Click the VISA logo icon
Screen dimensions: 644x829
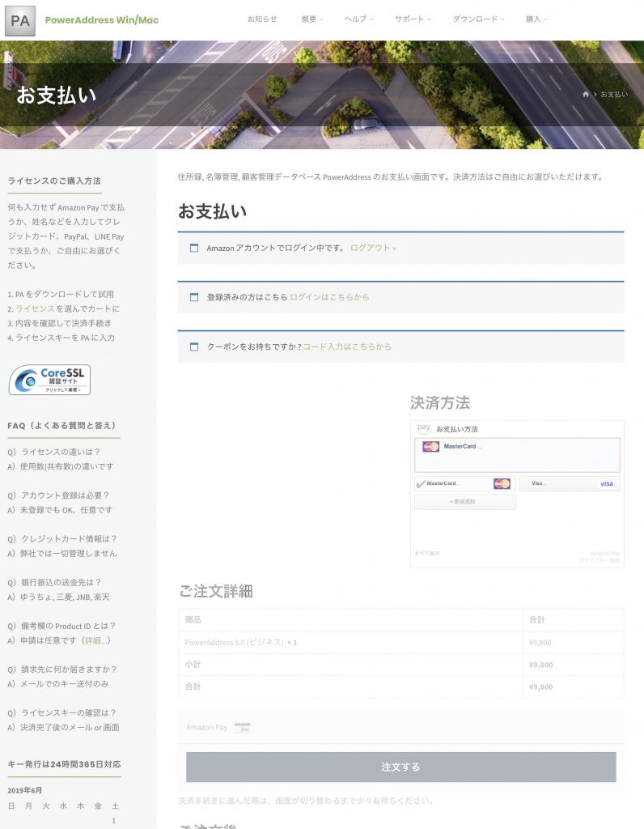pos(607,484)
